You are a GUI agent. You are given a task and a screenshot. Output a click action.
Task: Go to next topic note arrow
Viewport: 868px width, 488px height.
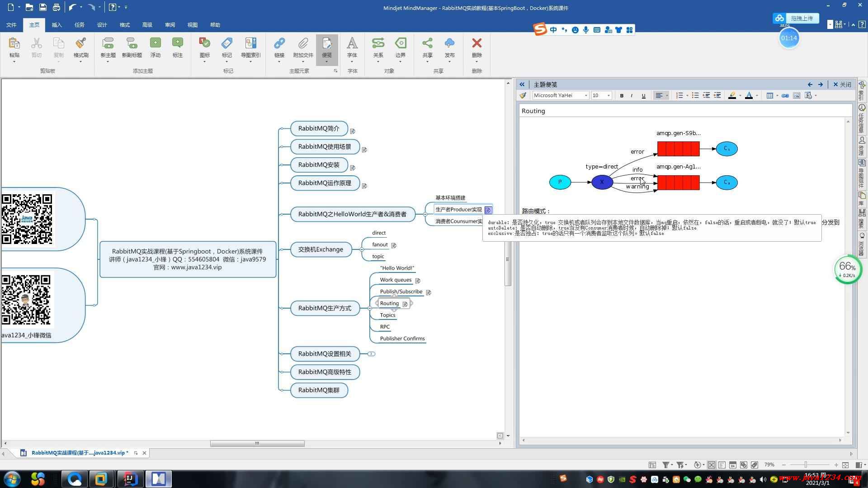point(821,84)
